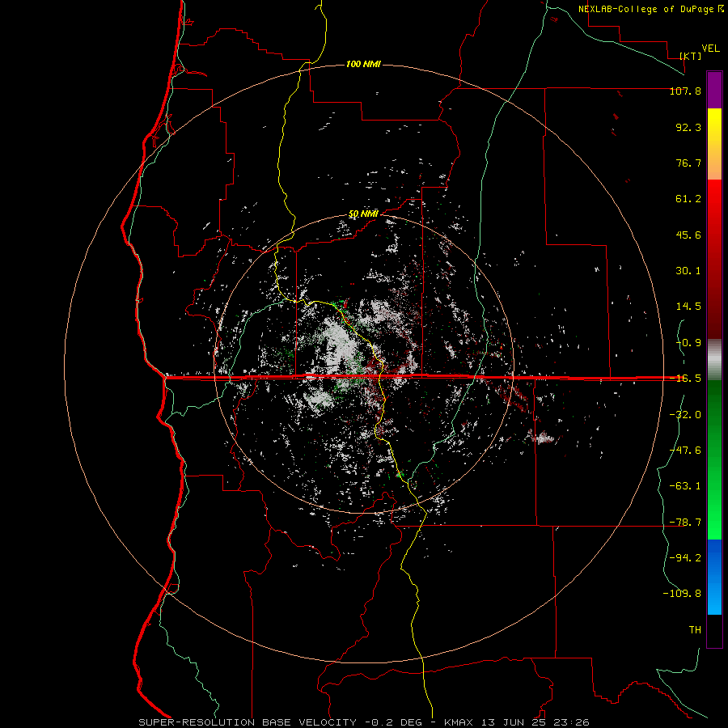
Task: Click the [KT] units label
Action: pos(691,56)
